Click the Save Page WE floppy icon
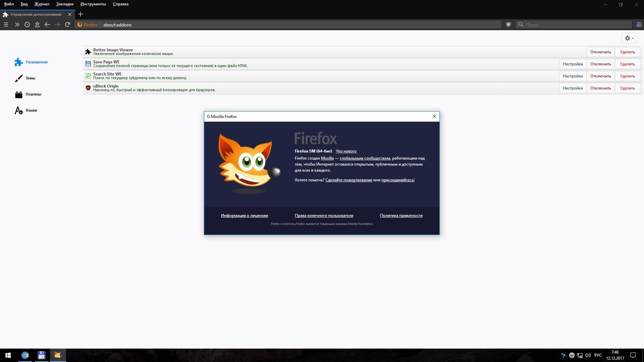This screenshot has width=644, height=362. 88,64
